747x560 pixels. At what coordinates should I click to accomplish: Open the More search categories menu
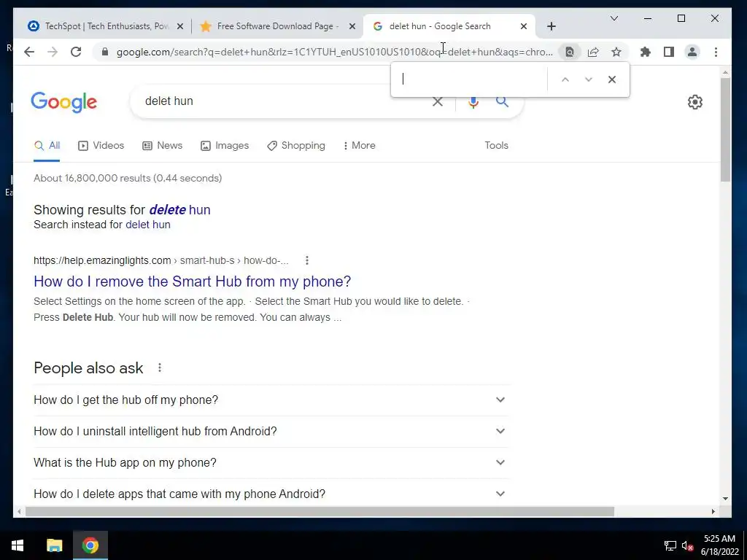pos(359,146)
